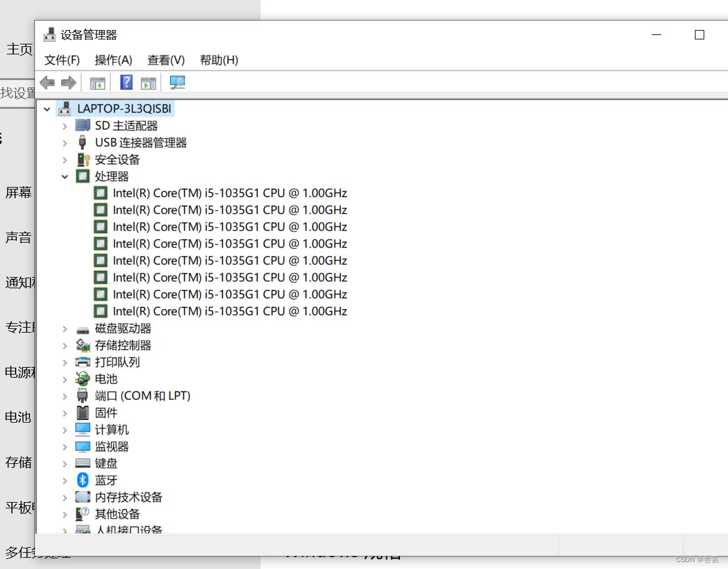Click the forward navigation arrow icon
This screenshot has width=728, height=569.
click(69, 82)
